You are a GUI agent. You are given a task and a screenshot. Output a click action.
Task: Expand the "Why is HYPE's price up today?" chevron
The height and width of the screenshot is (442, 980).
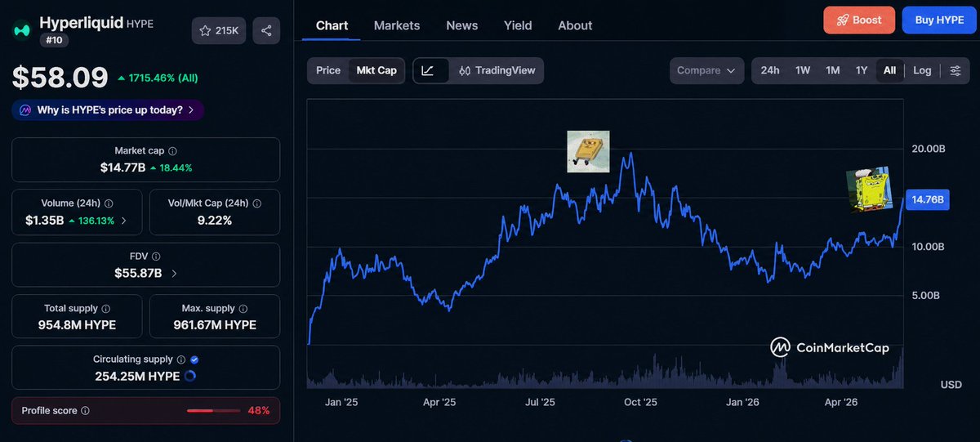[x=191, y=109]
